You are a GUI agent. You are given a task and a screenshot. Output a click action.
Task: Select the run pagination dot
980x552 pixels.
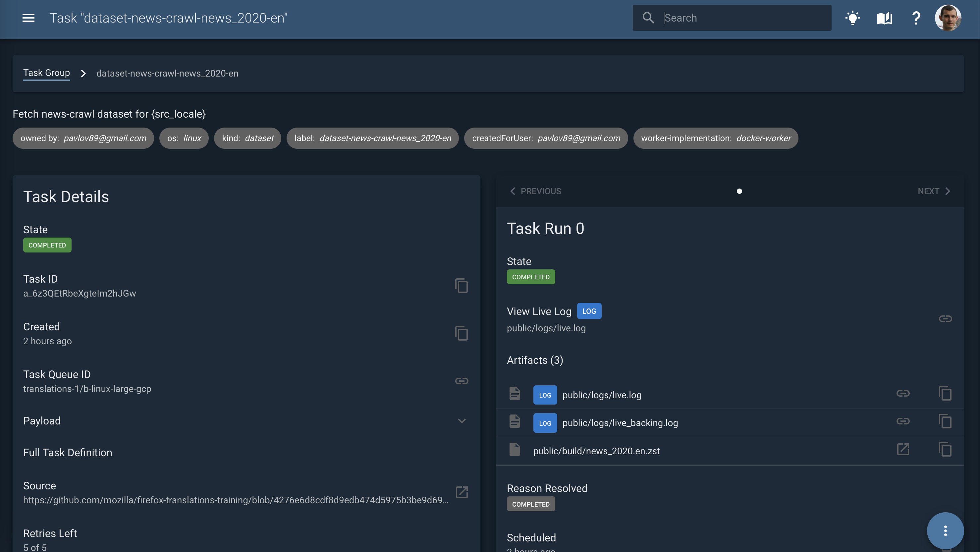pos(739,191)
